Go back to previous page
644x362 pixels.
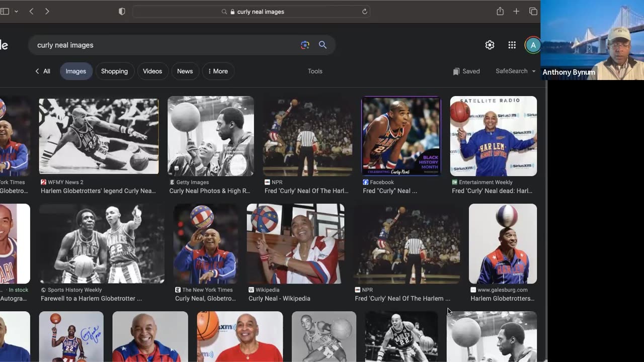(x=31, y=12)
